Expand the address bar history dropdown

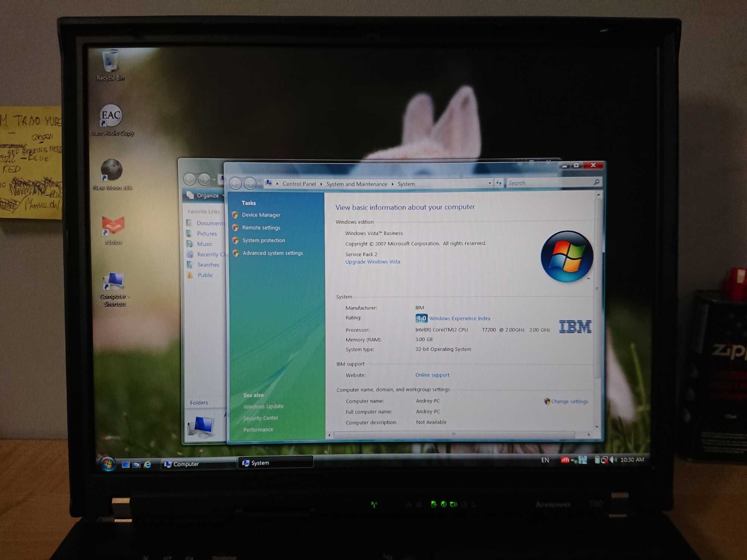(490, 183)
